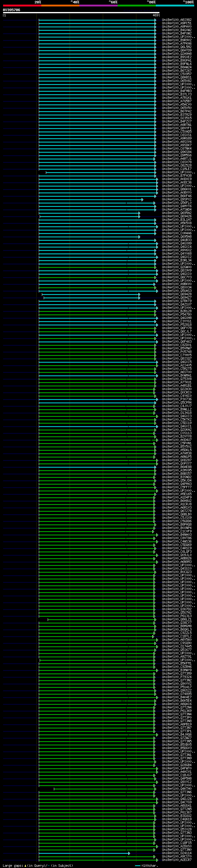The height and width of the screenshot is (868, 197).
Task: Click the UniRef100_A6N9M3 entry
Action: (x=177, y=562)
